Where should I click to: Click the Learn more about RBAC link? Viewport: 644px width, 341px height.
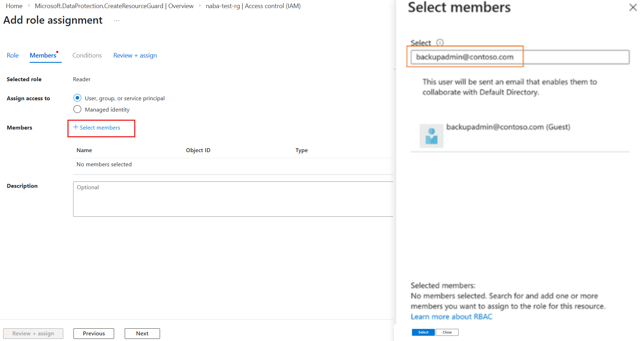(451, 317)
